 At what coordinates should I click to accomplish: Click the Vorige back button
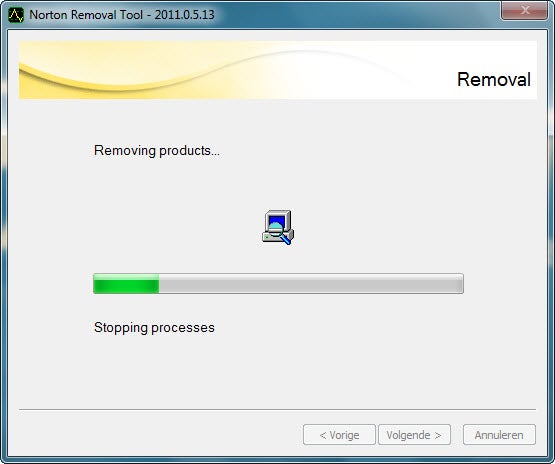click(x=339, y=435)
